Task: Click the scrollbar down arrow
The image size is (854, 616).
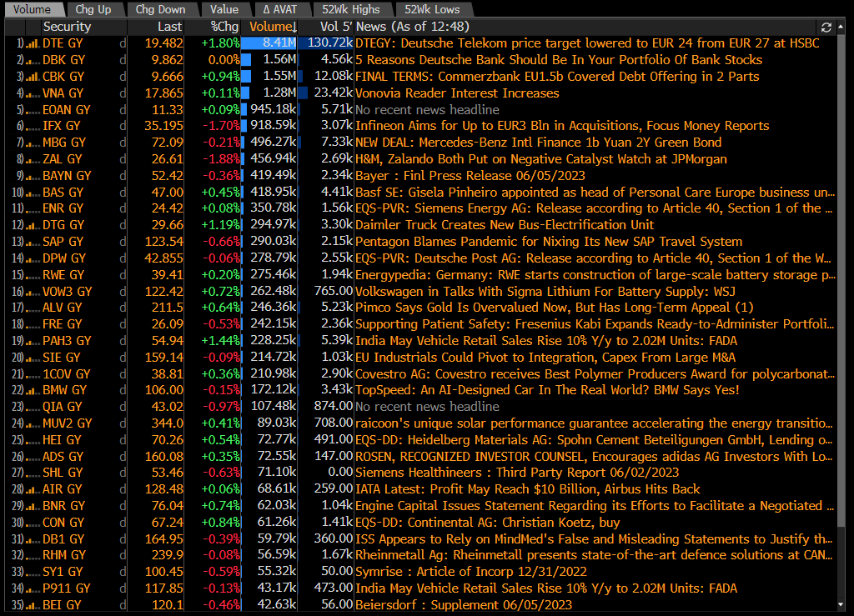Action: point(841,605)
